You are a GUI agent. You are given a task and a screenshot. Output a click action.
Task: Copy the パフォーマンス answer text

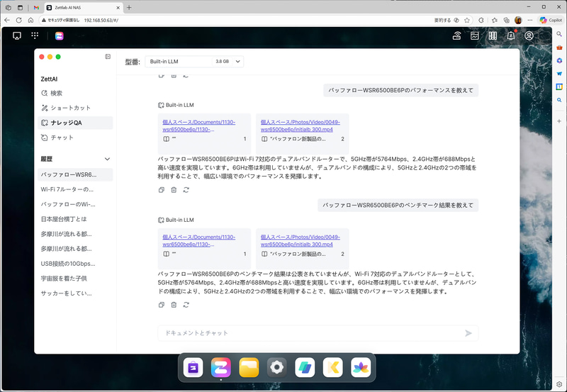[x=162, y=190]
